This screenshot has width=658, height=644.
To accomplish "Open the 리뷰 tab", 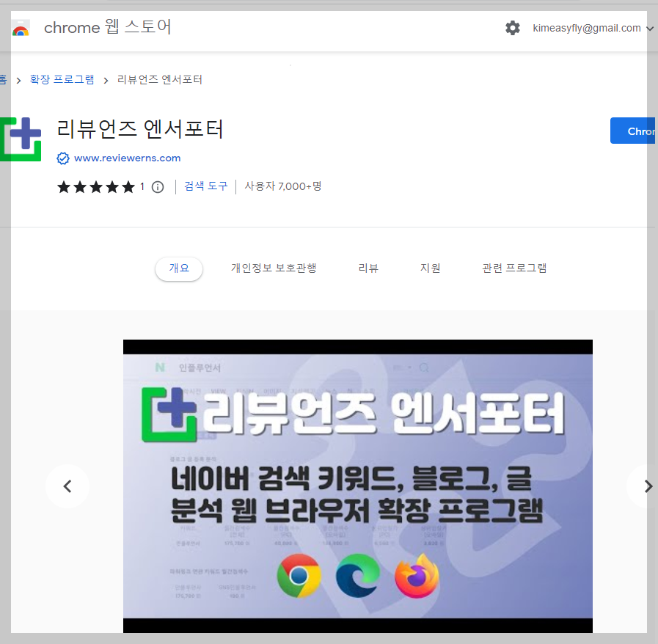I will [x=368, y=268].
